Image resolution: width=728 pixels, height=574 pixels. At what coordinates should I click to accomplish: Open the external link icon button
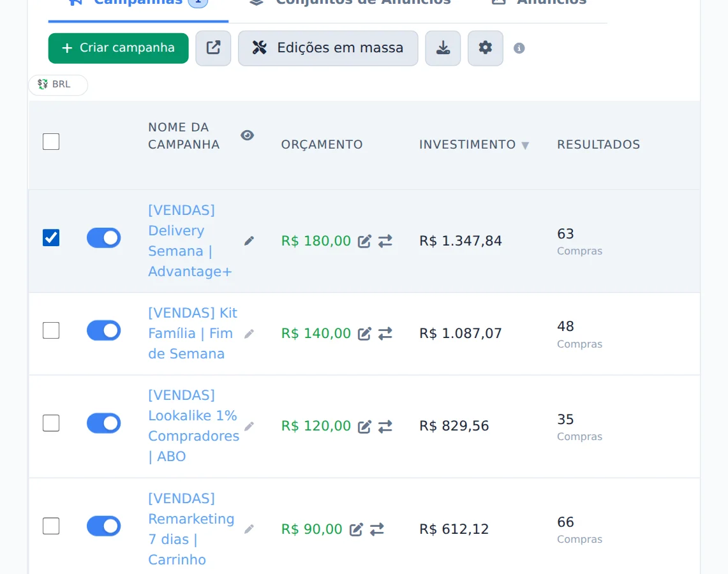tap(213, 48)
